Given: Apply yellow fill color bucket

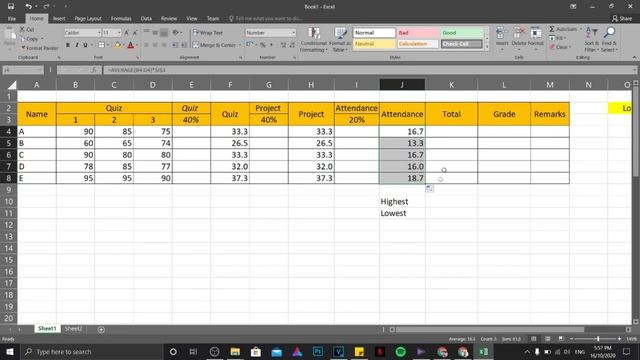Looking at the screenshot, I should coord(118,45).
